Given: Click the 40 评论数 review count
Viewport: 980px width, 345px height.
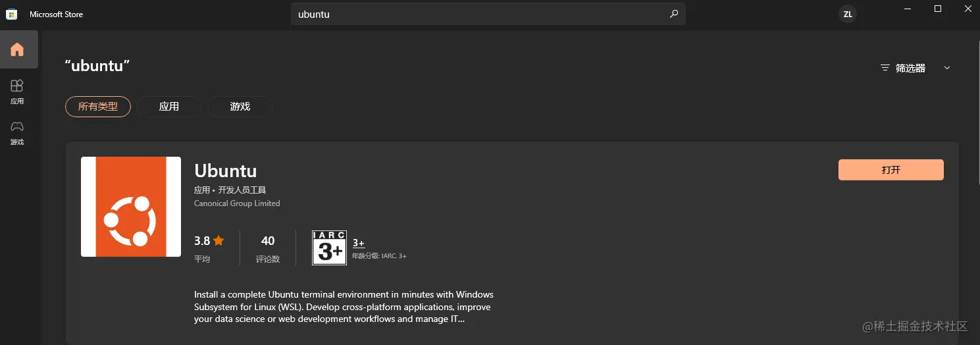Looking at the screenshot, I should (268, 248).
